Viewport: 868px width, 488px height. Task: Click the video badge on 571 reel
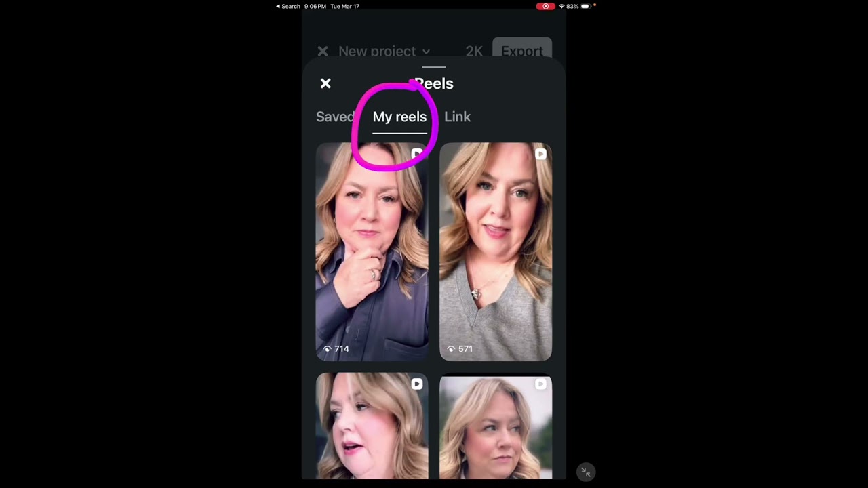[x=540, y=154]
